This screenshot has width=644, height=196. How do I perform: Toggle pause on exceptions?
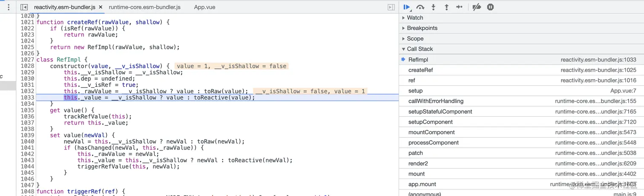pos(490,7)
